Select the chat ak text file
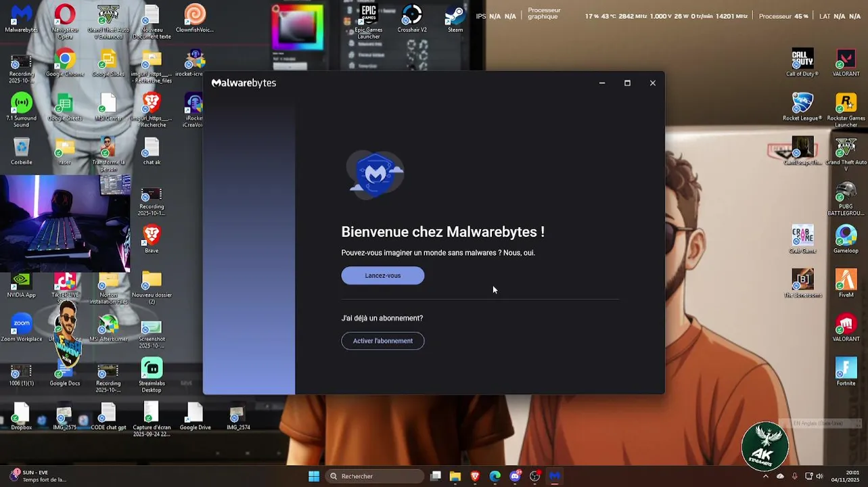 click(x=152, y=152)
